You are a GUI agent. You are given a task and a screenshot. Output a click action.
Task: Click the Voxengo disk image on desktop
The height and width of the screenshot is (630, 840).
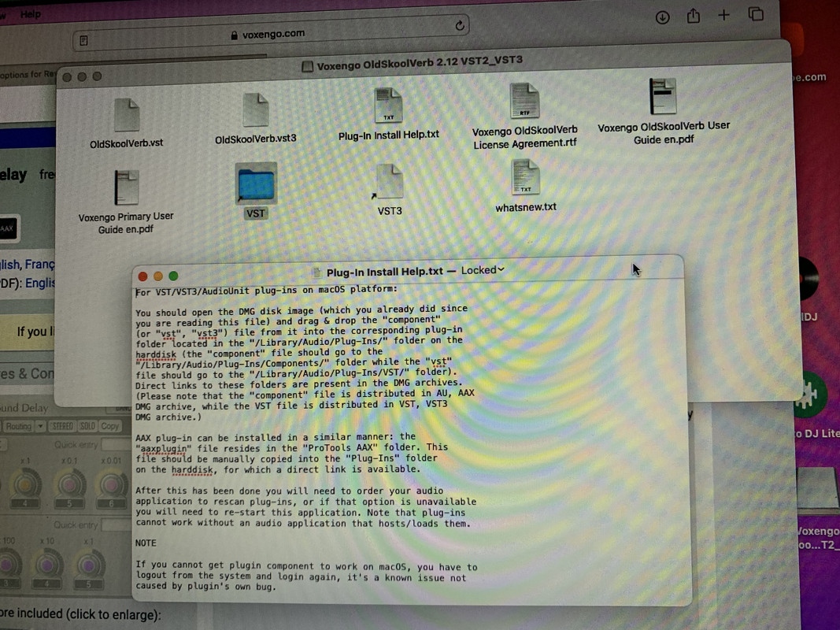click(818, 488)
